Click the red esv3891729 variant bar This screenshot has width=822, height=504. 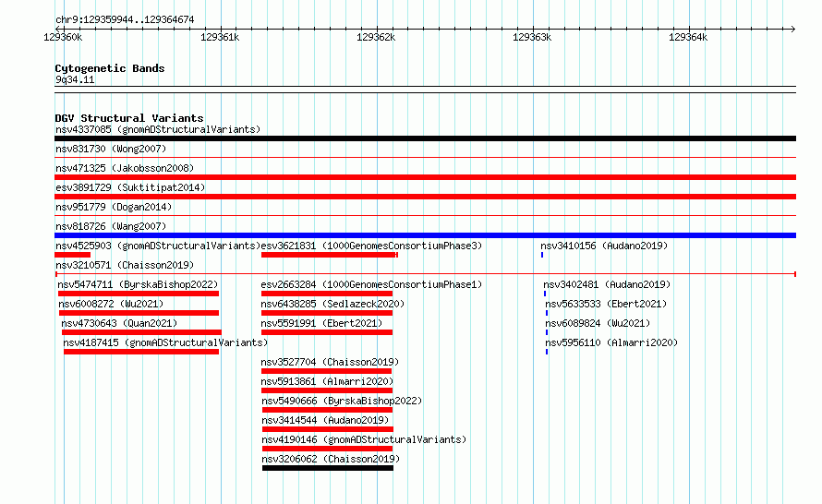coord(425,197)
